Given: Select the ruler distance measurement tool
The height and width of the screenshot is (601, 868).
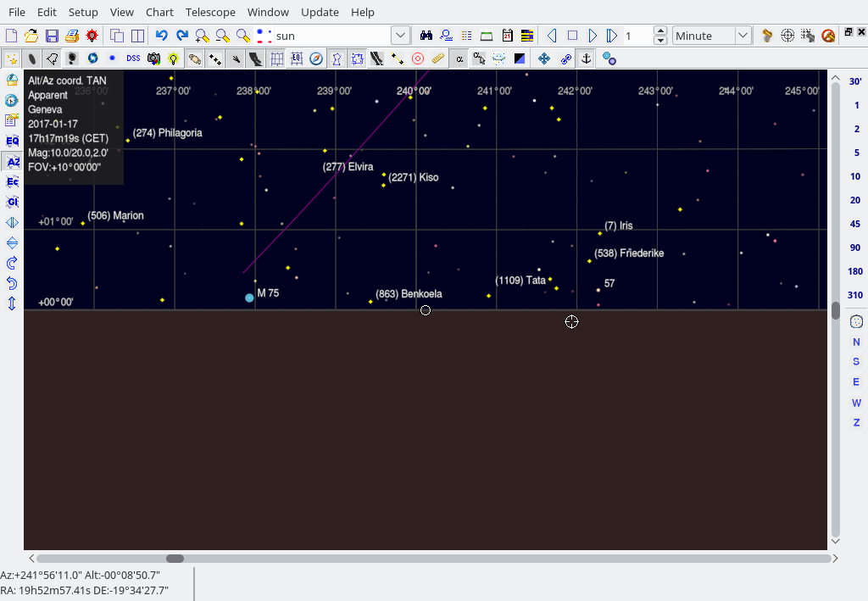Looking at the screenshot, I should click(x=438, y=58).
